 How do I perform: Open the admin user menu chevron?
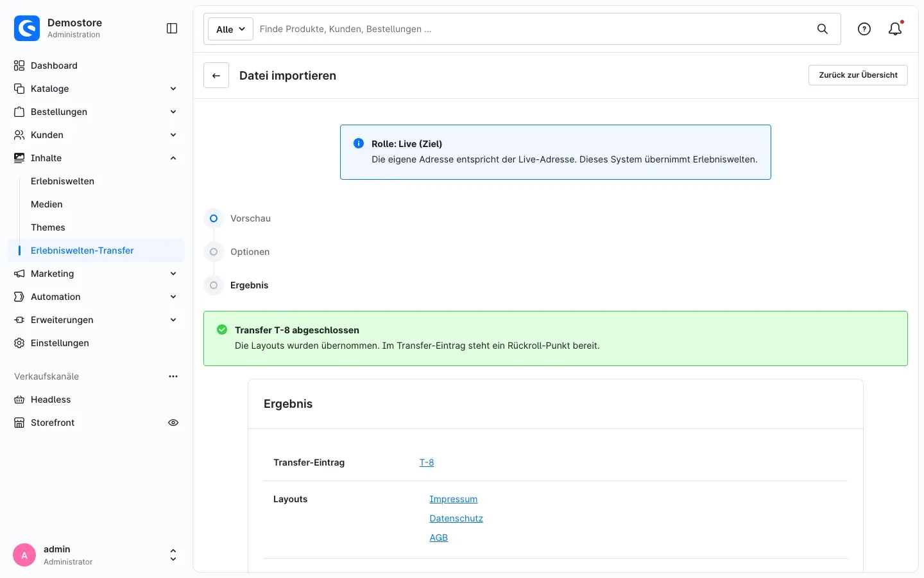(x=173, y=555)
